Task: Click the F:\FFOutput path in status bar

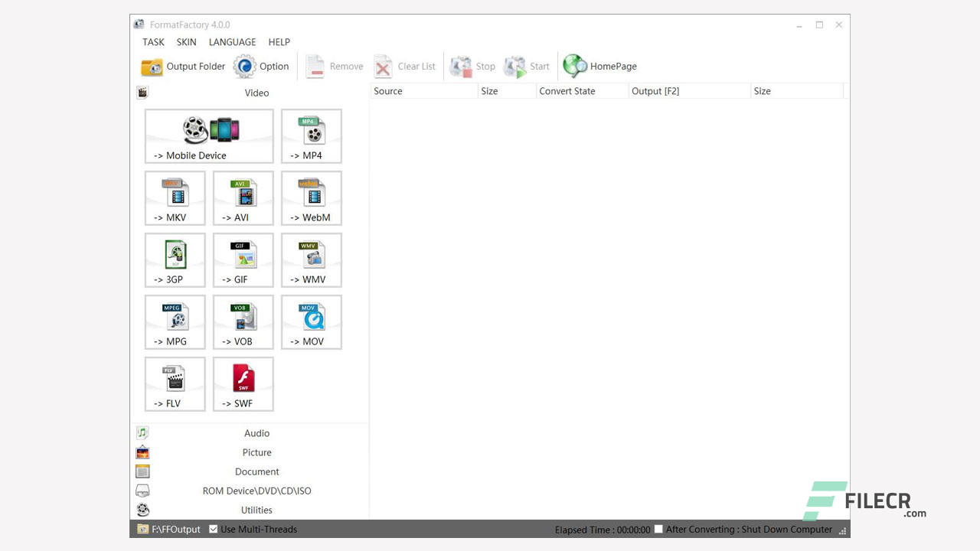Action: (176, 529)
